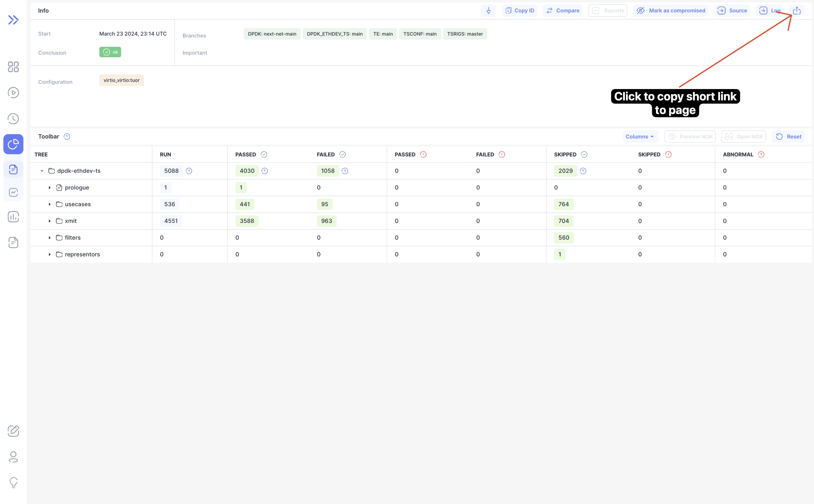This screenshot has height=504, width=814.
Task: Click the share icon to copy short link
Action: tap(797, 10)
